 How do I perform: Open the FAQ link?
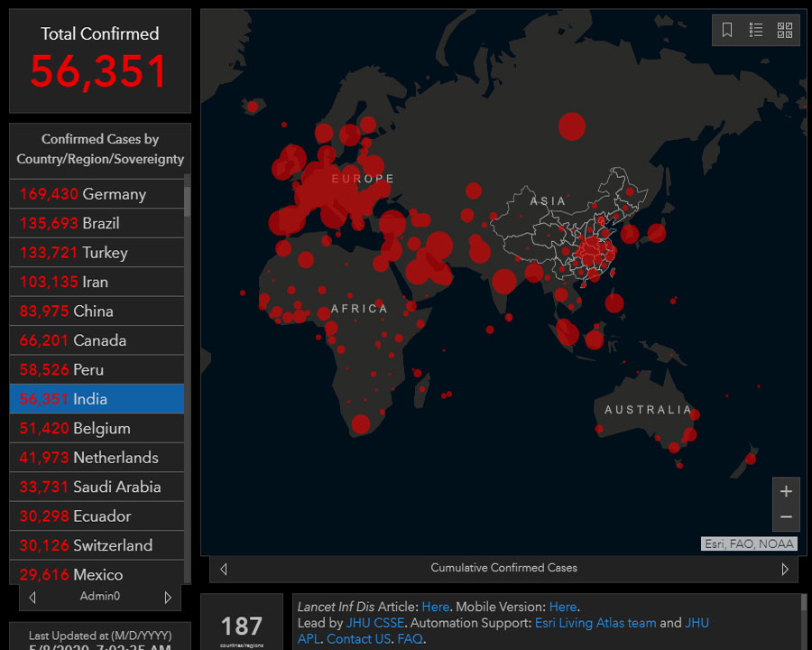[x=411, y=639]
